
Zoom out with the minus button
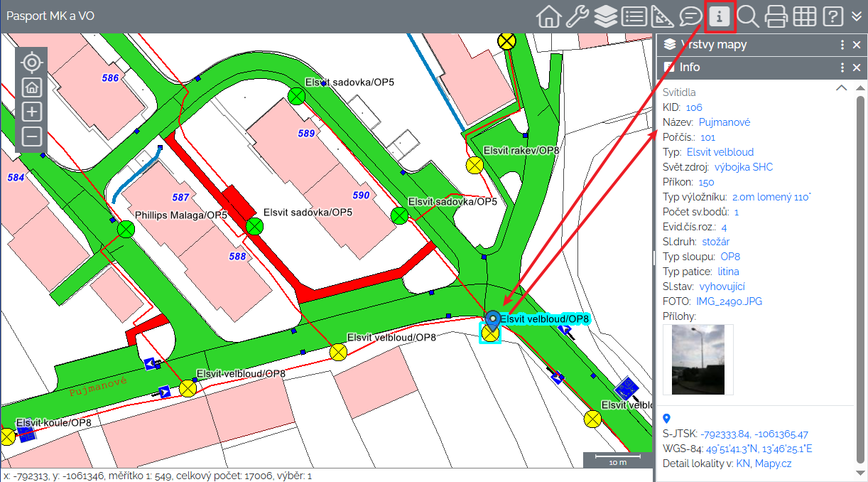(32, 136)
